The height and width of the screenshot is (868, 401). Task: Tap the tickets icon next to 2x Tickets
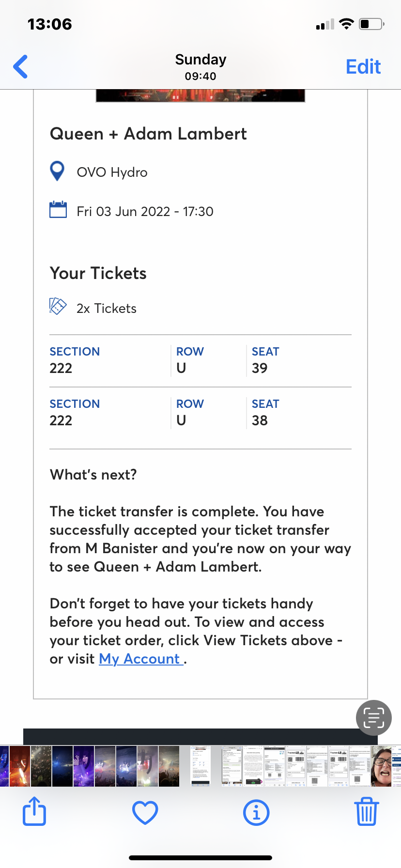(58, 307)
